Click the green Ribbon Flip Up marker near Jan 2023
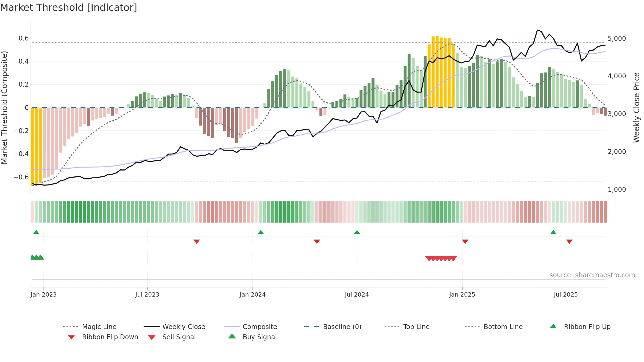Screen dimensions: 644x362 point(36,232)
